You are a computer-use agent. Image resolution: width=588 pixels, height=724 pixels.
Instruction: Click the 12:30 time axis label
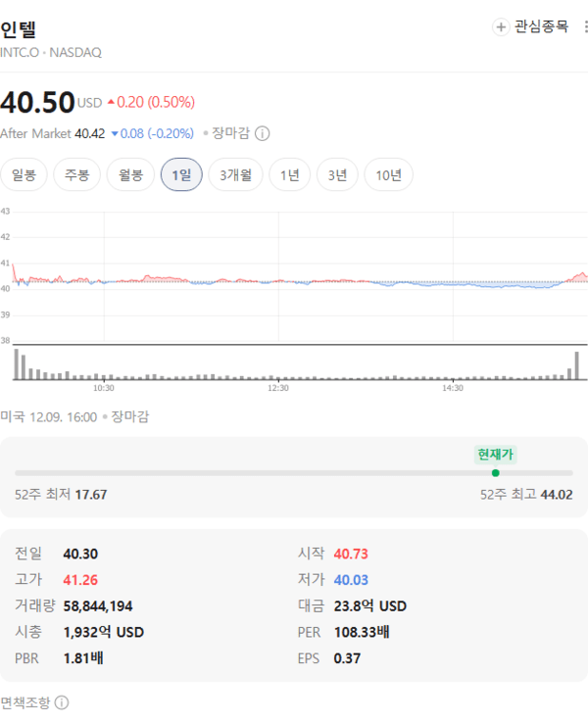click(x=278, y=388)
